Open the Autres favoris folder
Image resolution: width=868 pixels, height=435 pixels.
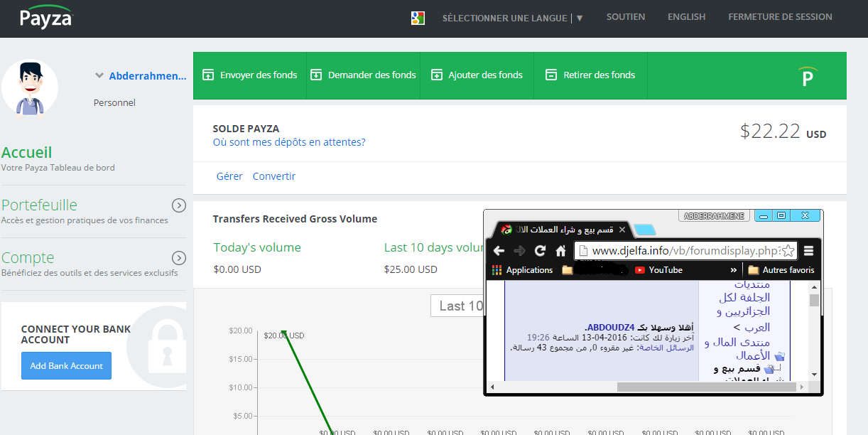coord(781,270)
